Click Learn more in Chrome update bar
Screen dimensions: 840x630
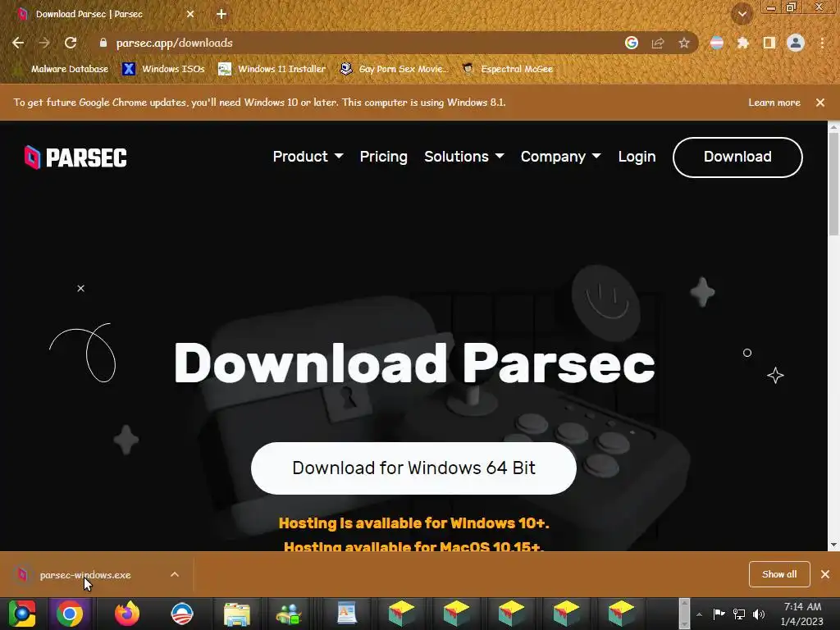coord(774,103)
